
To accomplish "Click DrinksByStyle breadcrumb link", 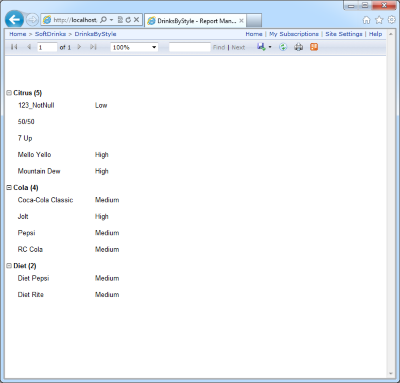I will pyautogui.click(x=95, y=34).
